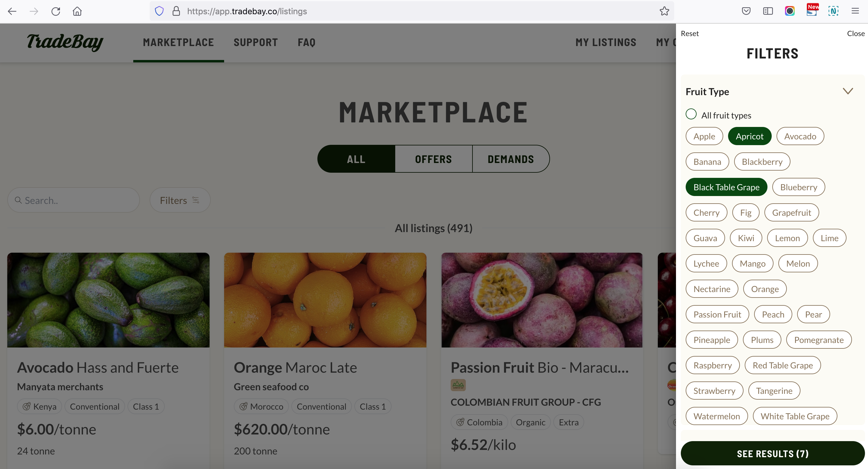The height and width of the screenshot is (469, 868).
Task: Click the browser reload icon
Action: click(56, 12)
